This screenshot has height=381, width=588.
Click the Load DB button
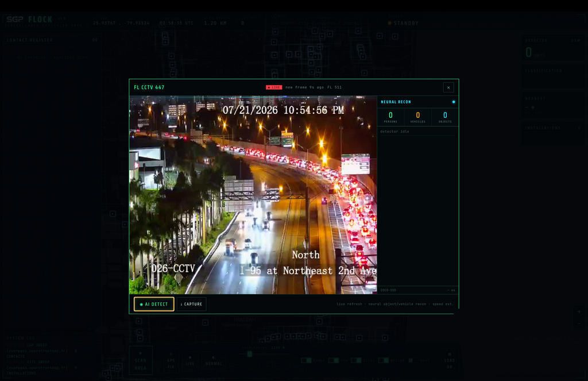tap(450, 360)
